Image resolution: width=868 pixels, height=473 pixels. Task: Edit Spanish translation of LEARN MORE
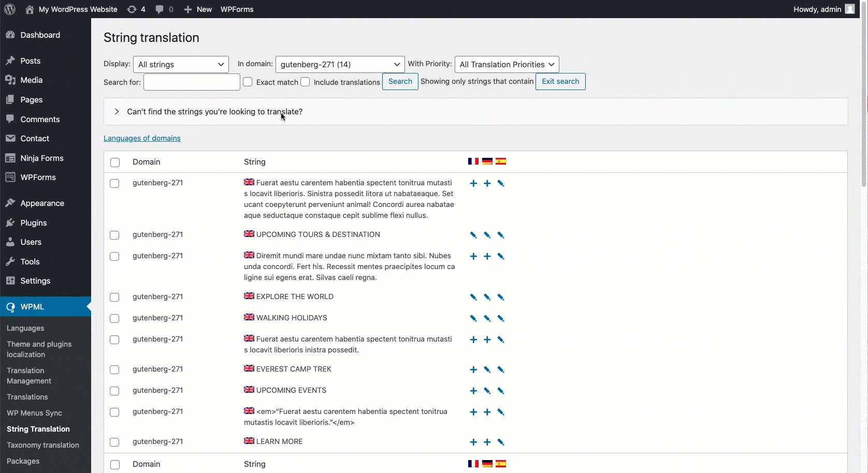point(501,442)
